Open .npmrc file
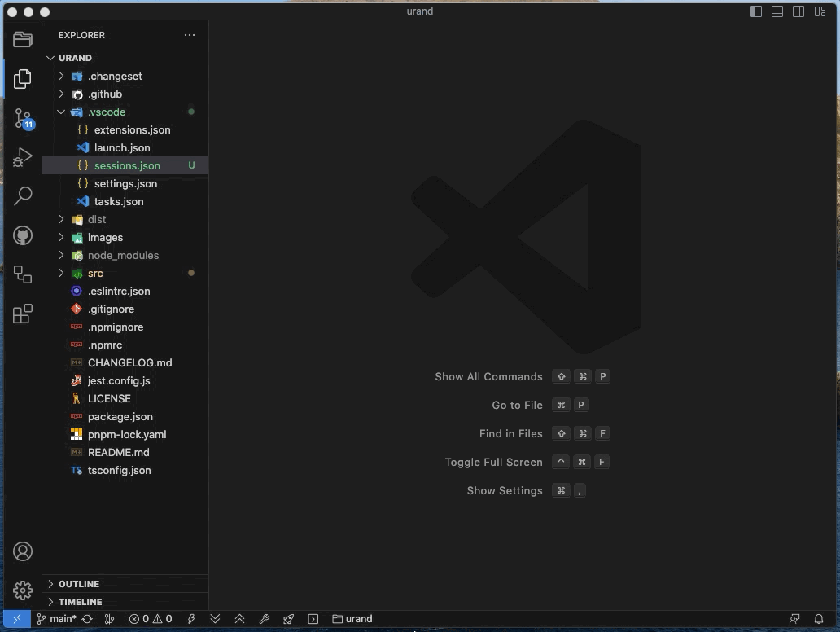This screenshot has height=632, width=840. point(125,345)
